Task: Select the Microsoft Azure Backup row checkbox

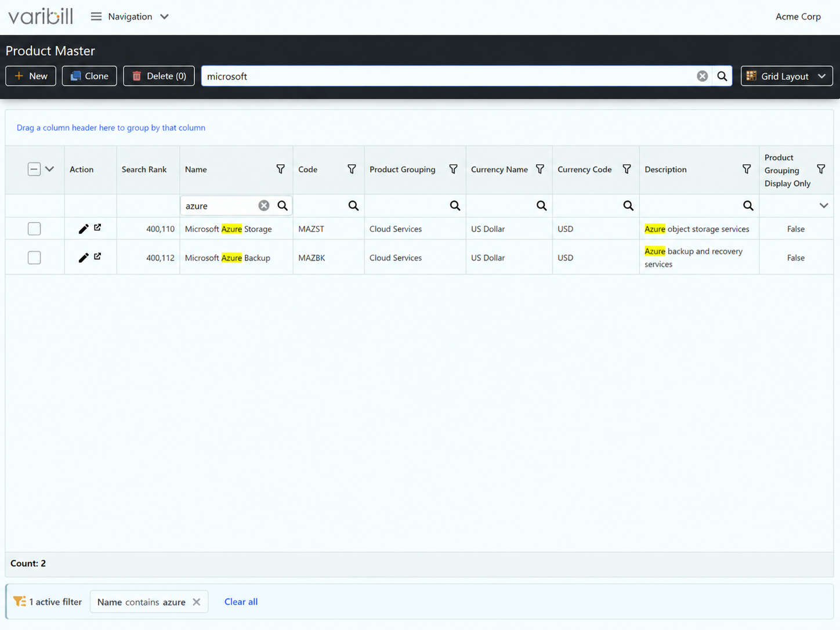Action: (34, 258)
